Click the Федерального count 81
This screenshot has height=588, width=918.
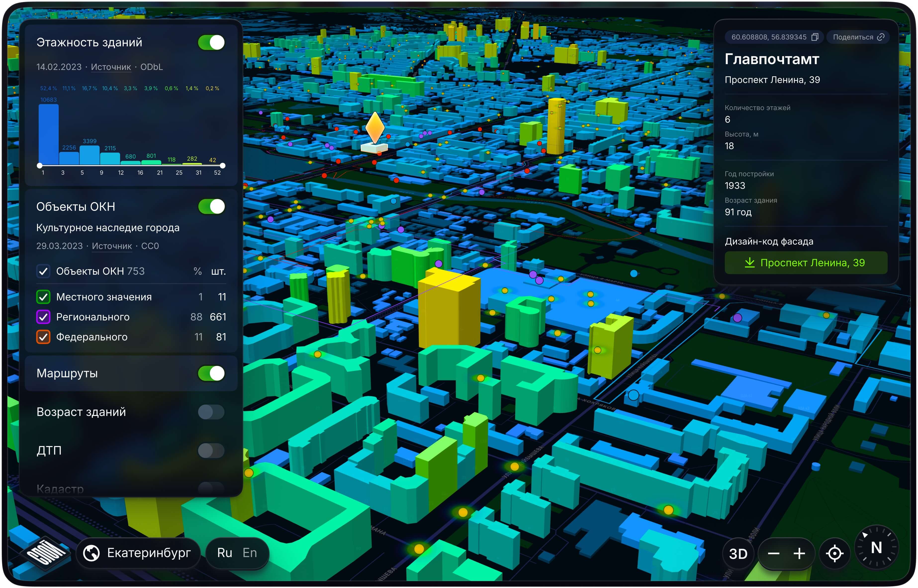(x=221, y=337)
